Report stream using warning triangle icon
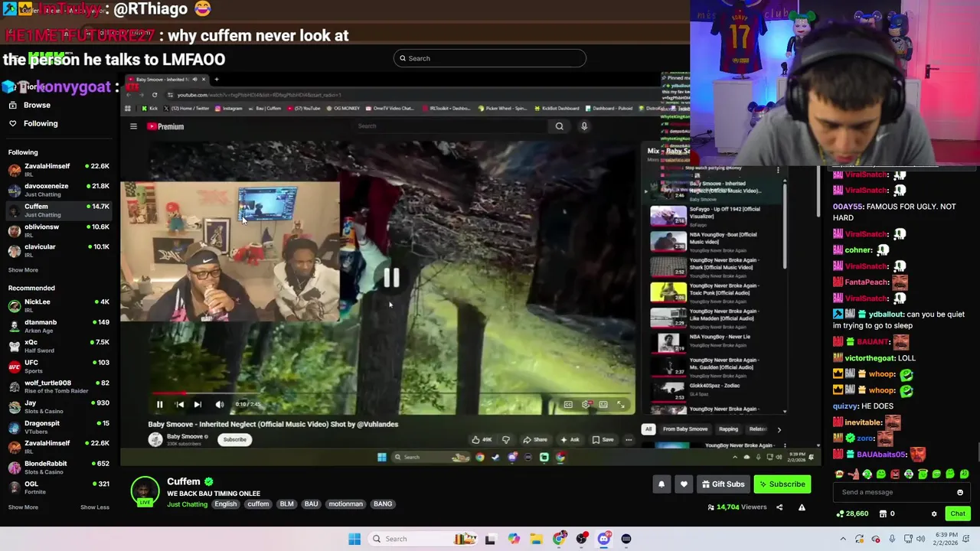Image resolution: width=980 pixels, height=551 pixels. tap(802, 507)
